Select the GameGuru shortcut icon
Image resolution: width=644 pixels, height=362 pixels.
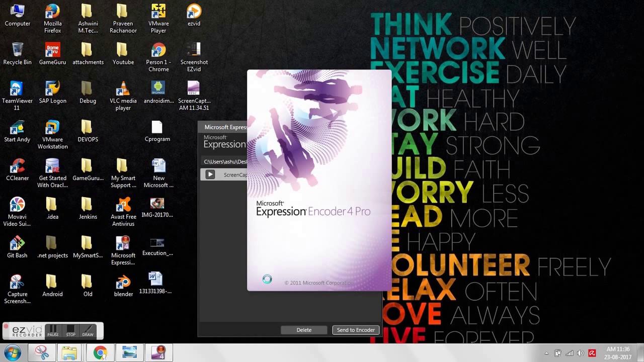point(52,54)
